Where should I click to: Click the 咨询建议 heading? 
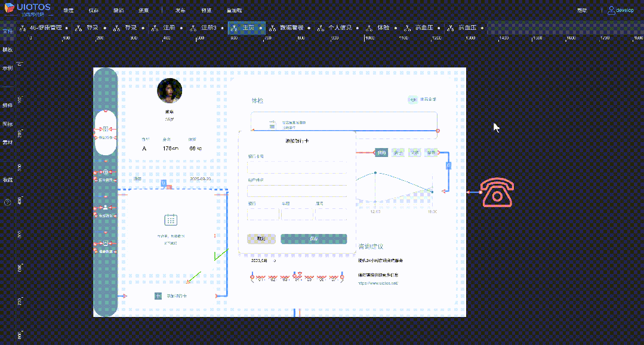(371, 247)
